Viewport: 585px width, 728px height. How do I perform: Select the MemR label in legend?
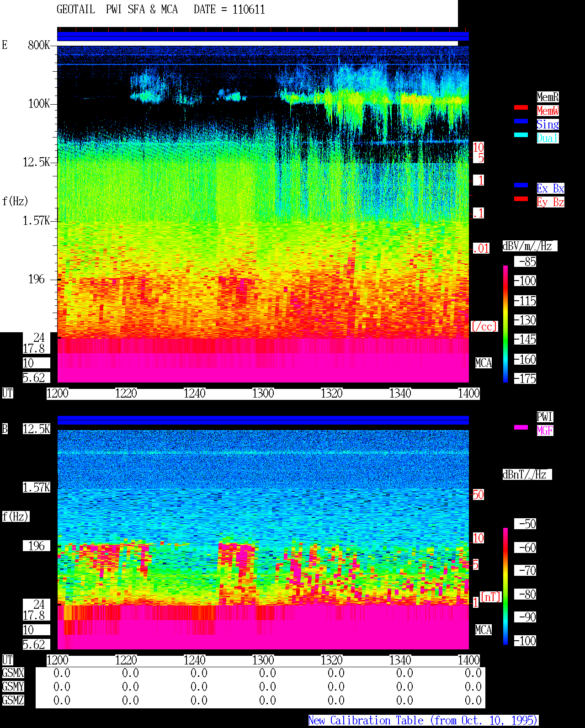tap(548, 97)
